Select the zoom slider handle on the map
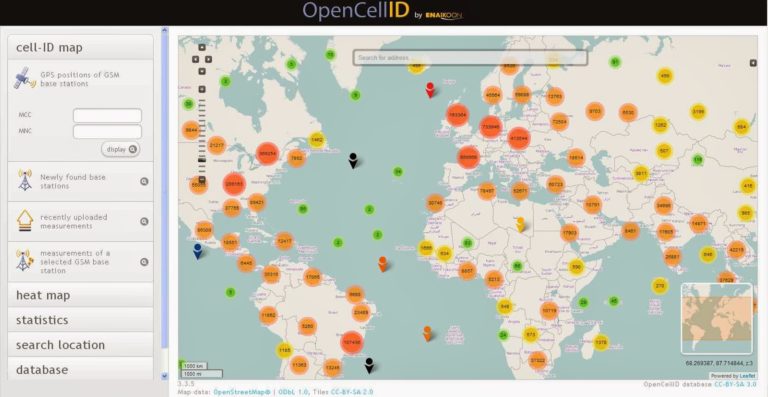The image size is (768, 397). coord(202,160)
